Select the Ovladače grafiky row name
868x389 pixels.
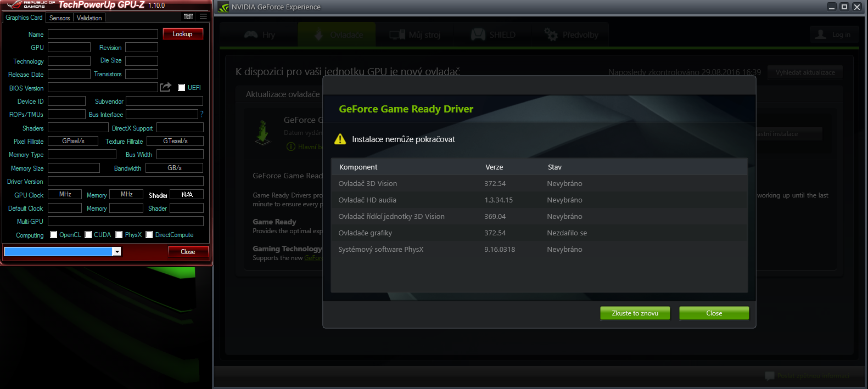click(365, 233)
